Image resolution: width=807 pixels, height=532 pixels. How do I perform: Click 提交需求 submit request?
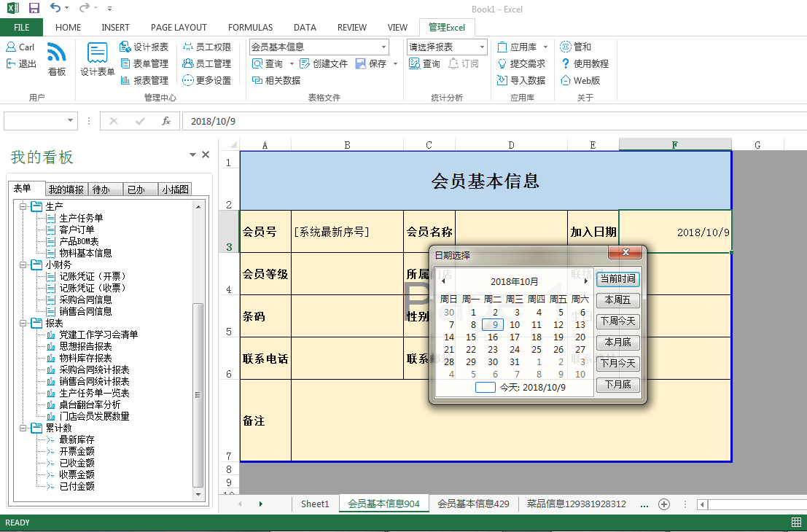click(521, 63)
